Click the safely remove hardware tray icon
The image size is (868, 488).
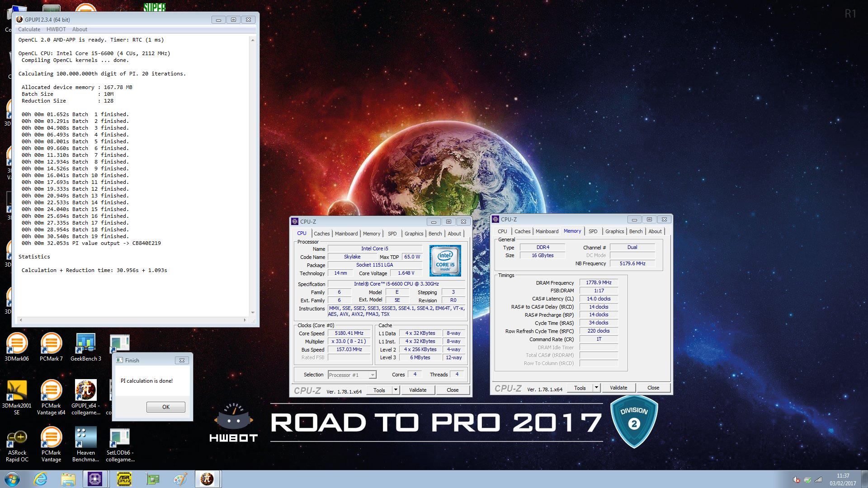pyautogui.click(x=807, y=480)
